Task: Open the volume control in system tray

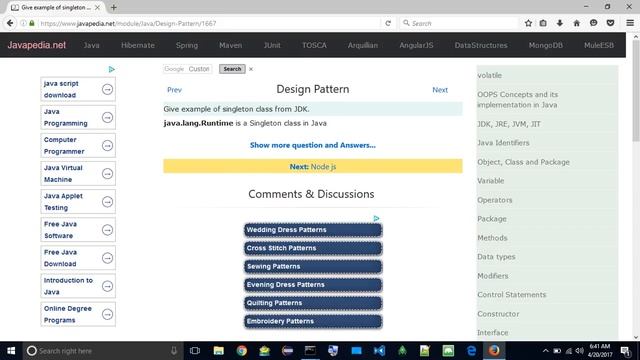Action: 579,351
